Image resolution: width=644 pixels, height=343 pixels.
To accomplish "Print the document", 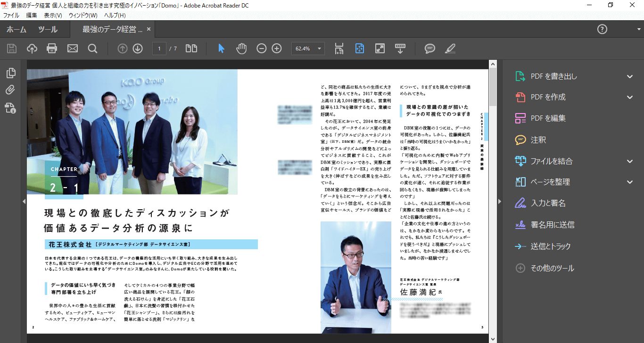I will coord(52,48).
